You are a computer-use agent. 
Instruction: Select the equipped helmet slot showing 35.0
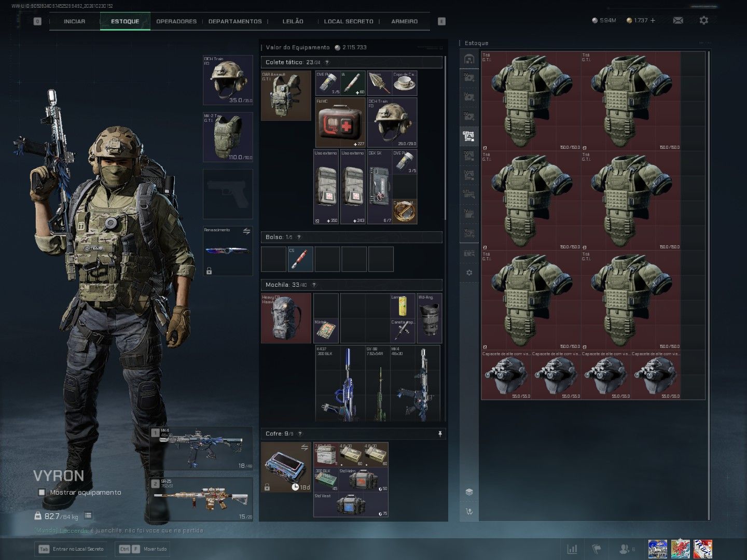coord(228,80)
